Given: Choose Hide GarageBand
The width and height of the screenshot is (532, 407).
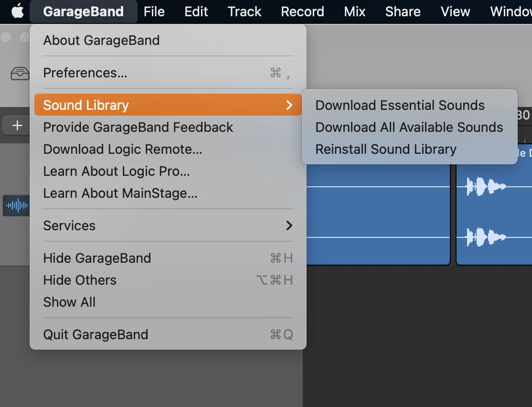Looking at the screenshot, I should (x=168, y=258).
